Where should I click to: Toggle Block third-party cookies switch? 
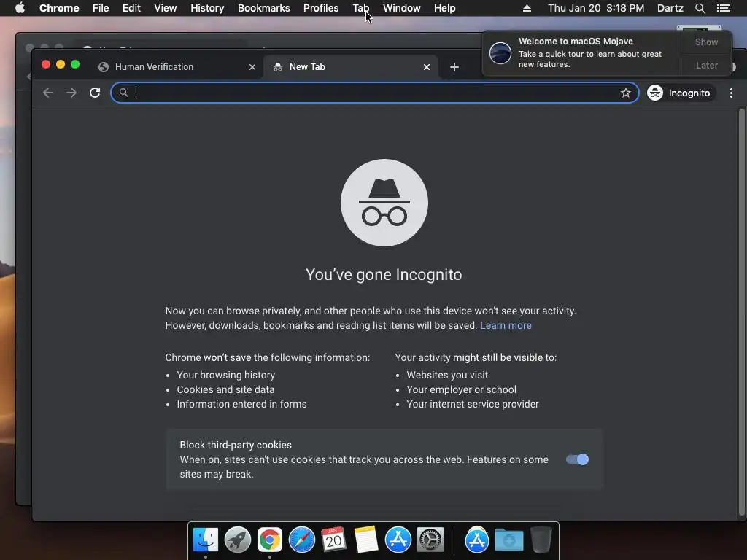click(577, 459)
